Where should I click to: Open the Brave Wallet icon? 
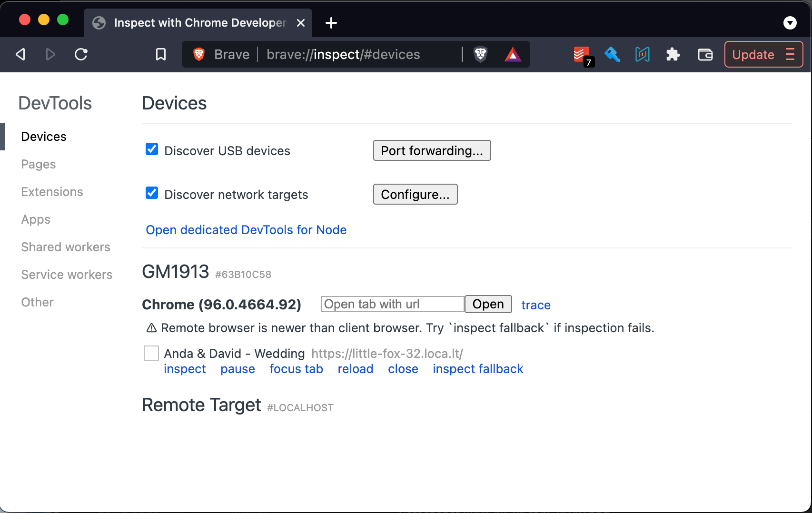click(705, 54)
